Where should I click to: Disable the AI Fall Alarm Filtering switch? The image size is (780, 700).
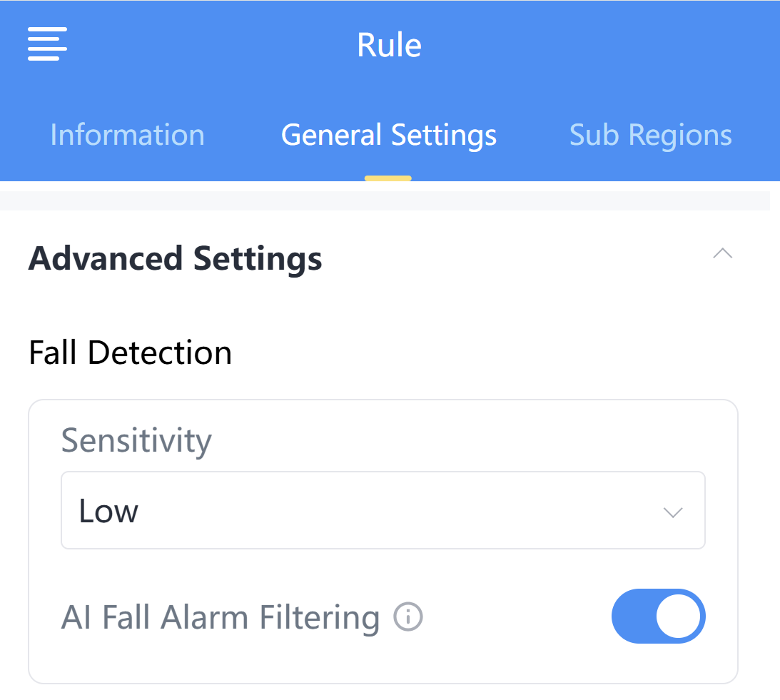point(658,616)
